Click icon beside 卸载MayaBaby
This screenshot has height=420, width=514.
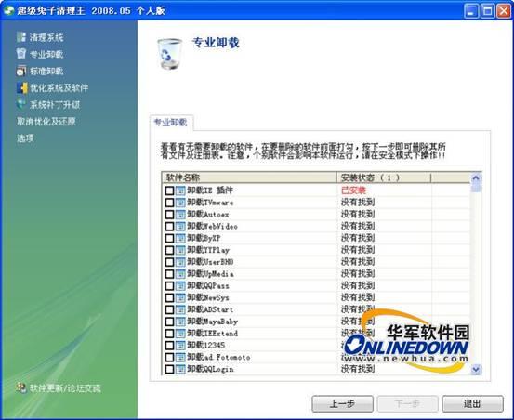[x=180, y=322]
